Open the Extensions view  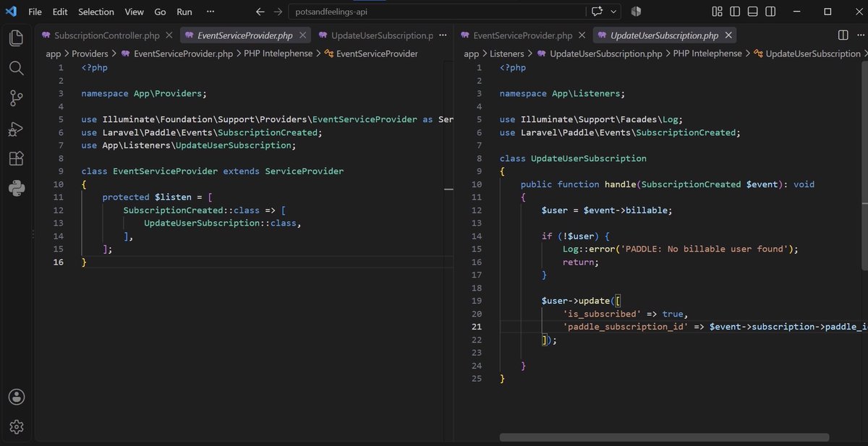(x=16, y=159)
